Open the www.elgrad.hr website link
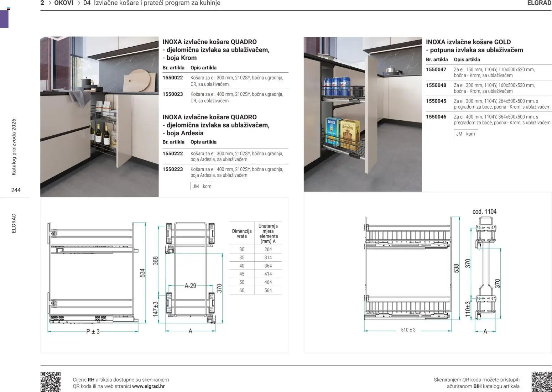This screenshot has width=552, height=392. point(149,386)
